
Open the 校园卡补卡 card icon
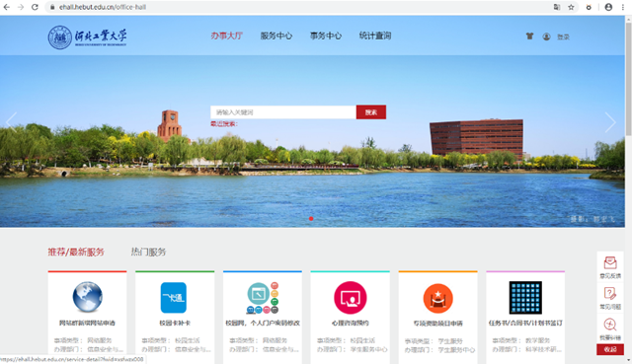174,298
